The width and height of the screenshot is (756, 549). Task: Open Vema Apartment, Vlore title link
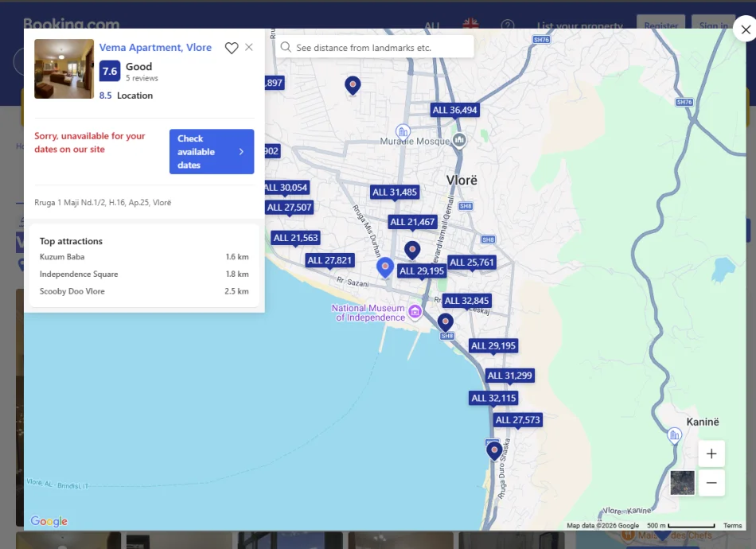point(155,47)
